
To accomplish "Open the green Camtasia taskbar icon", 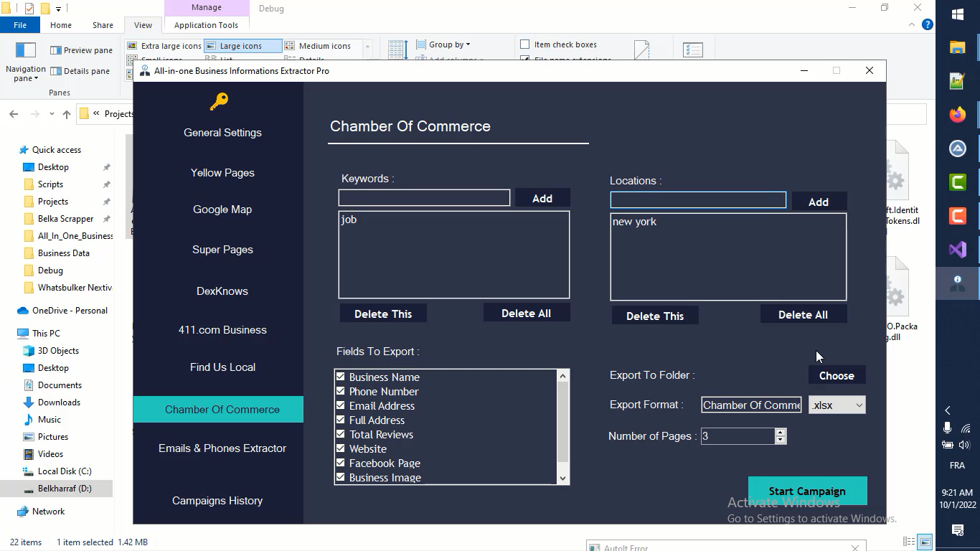I will point(958,182).
